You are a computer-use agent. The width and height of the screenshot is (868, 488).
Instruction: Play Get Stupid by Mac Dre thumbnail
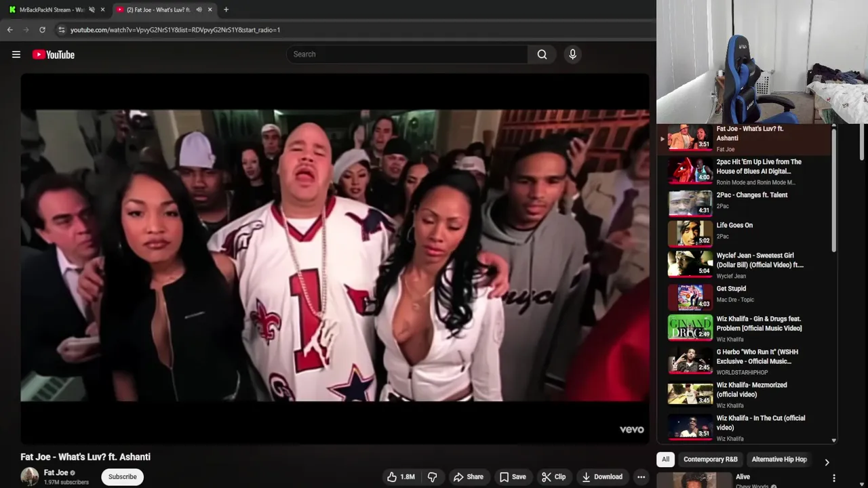point(690,297)
